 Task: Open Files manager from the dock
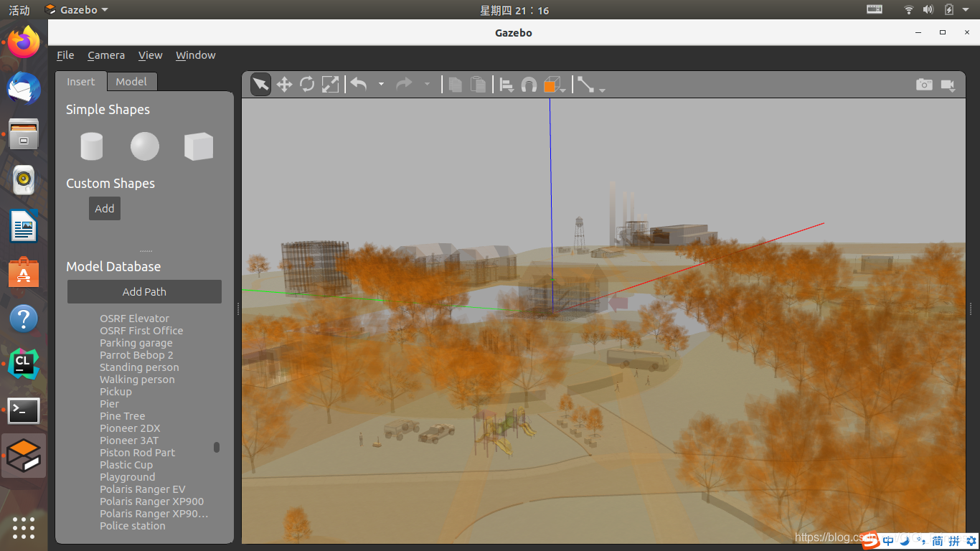point(24,135)
